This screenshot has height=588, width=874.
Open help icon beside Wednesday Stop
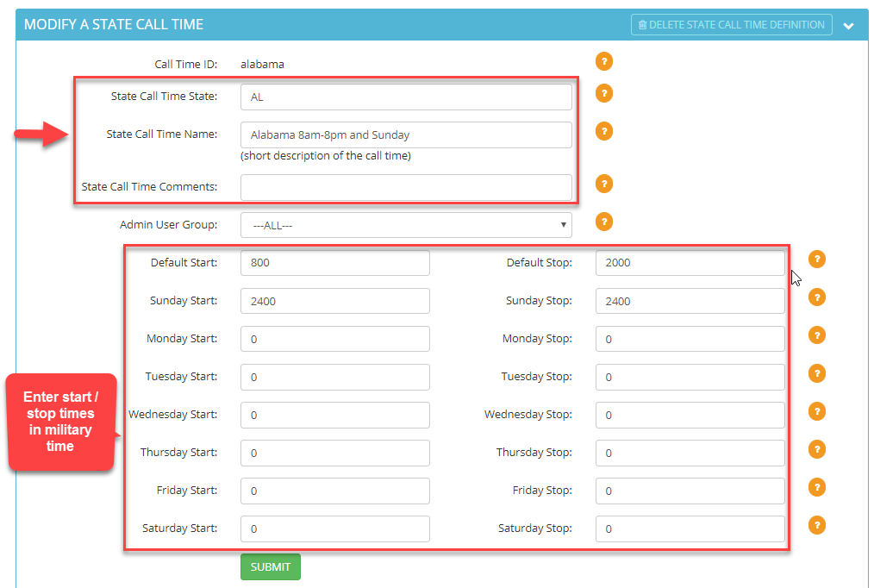pyautogui.click(x=816, y=411)
